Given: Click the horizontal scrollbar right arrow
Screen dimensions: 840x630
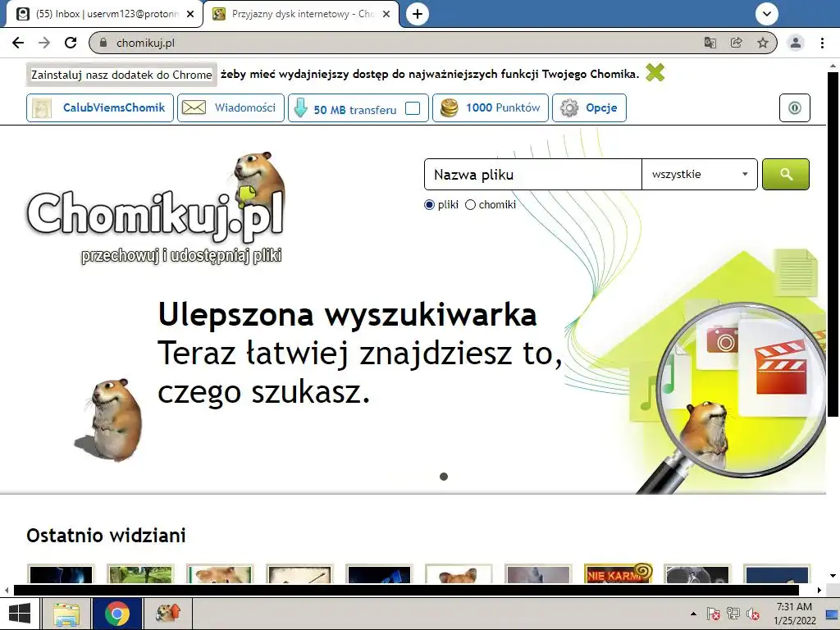Looking at the screenshot, I should click(819, 591).
